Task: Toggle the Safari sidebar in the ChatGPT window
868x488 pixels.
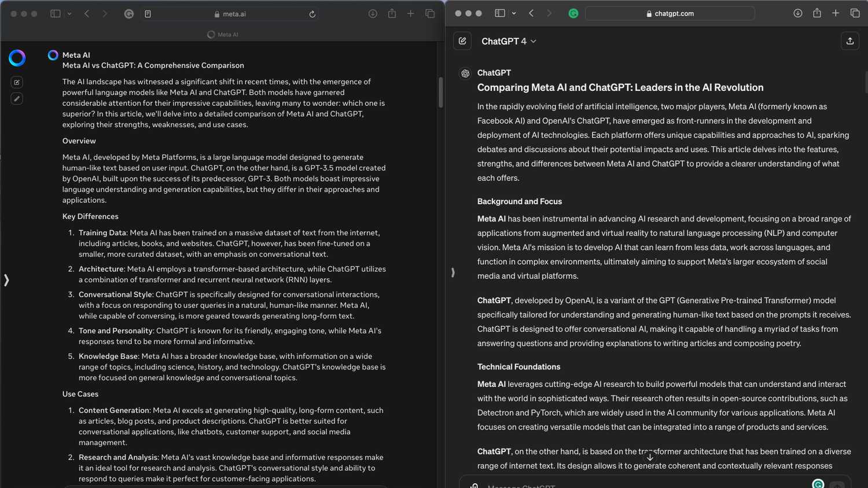Action: tap(500, 13)
